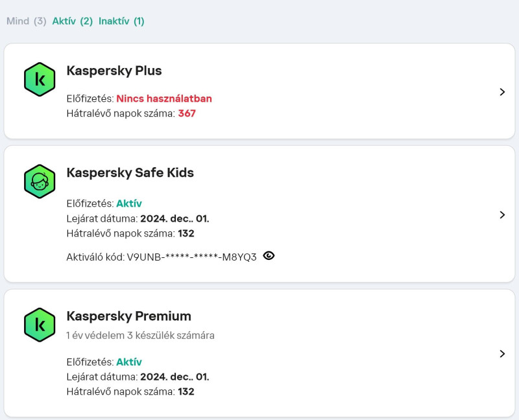Screen dimensions: 519x420
Task: Expand the Kaspersky Plus subscription details chevron
Action: (x=502, y=92)
